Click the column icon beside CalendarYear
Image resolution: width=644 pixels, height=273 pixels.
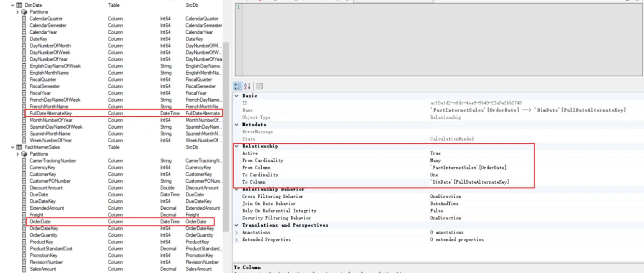click(24, 32)
